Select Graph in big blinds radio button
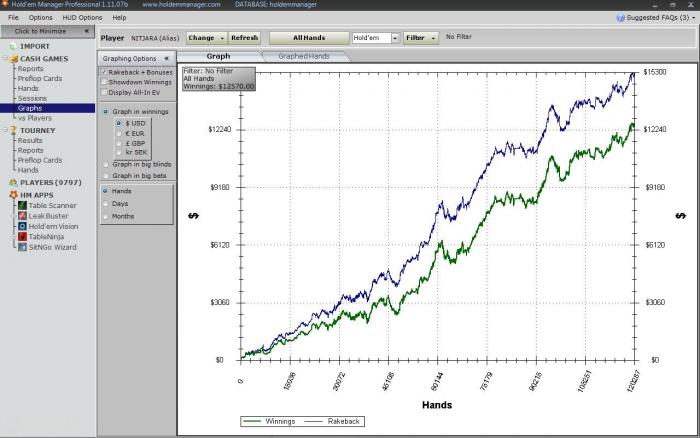 click(106, 164)
